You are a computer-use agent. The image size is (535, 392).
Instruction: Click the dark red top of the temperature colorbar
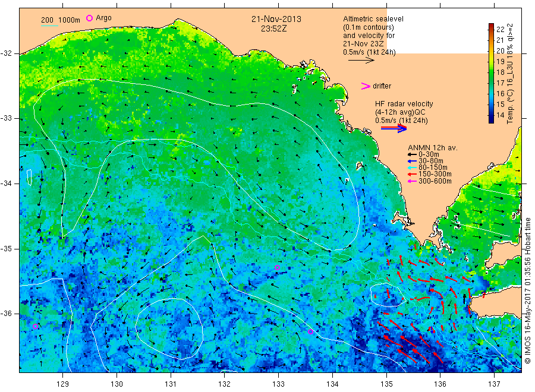coord(492,26)
